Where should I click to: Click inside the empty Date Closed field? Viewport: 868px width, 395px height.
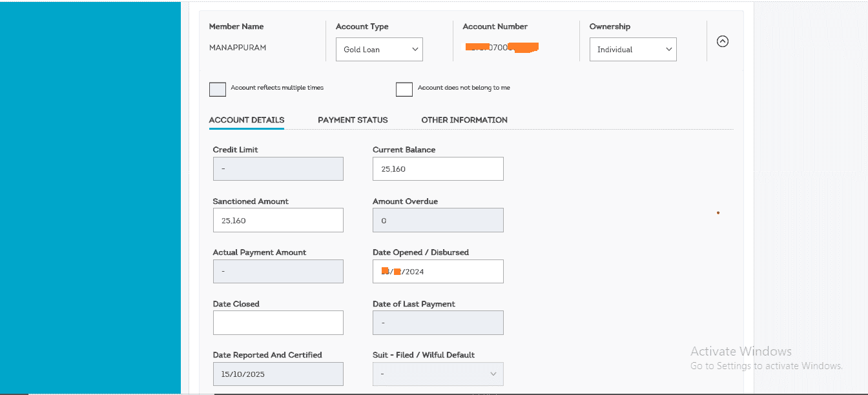point(278,323)
